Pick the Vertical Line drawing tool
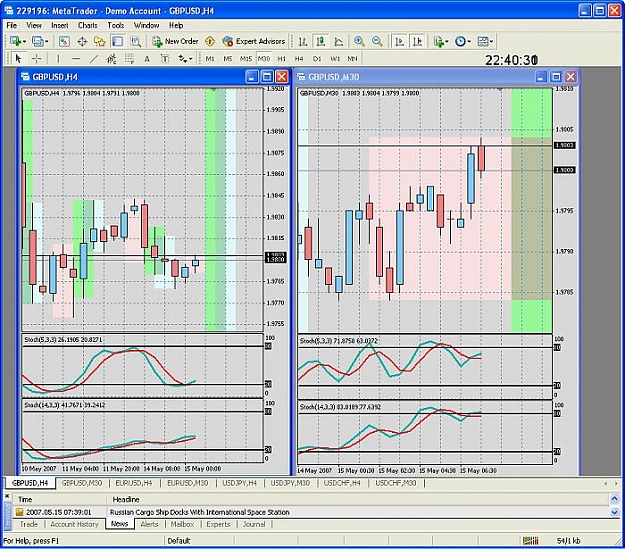625x549 pixels. [58, 59]
